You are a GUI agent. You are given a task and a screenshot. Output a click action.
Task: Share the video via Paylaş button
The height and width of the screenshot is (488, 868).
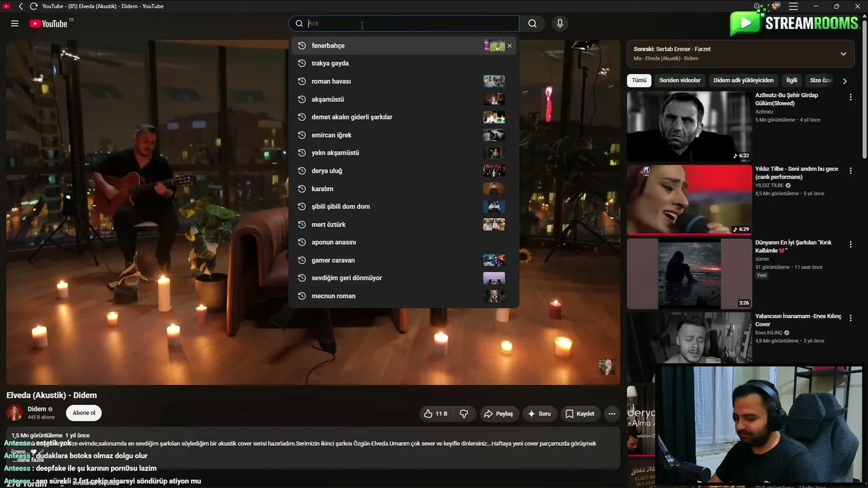(498, 413)
